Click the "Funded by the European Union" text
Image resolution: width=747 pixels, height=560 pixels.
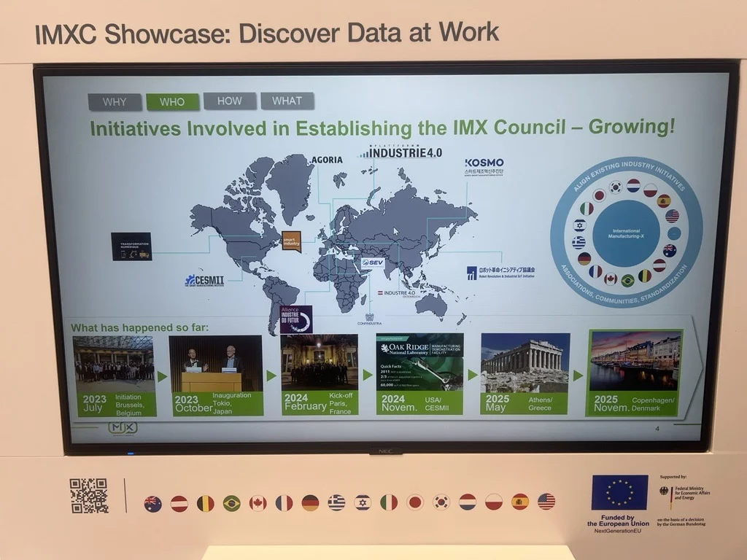(618, 521)
